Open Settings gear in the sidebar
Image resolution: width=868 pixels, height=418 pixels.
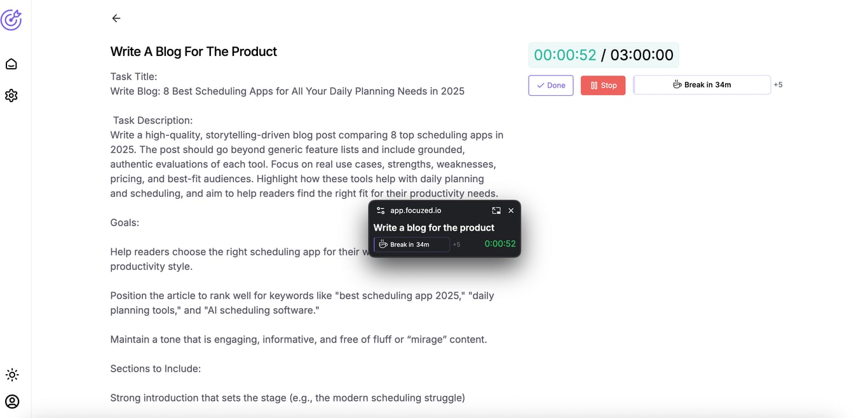point(11,95)
